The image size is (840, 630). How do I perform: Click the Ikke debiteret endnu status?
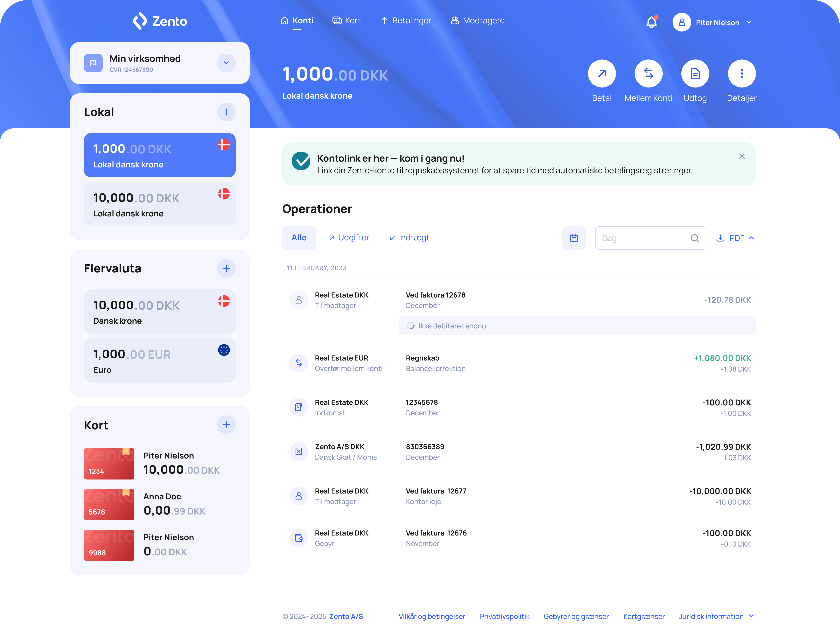[577, 326]
